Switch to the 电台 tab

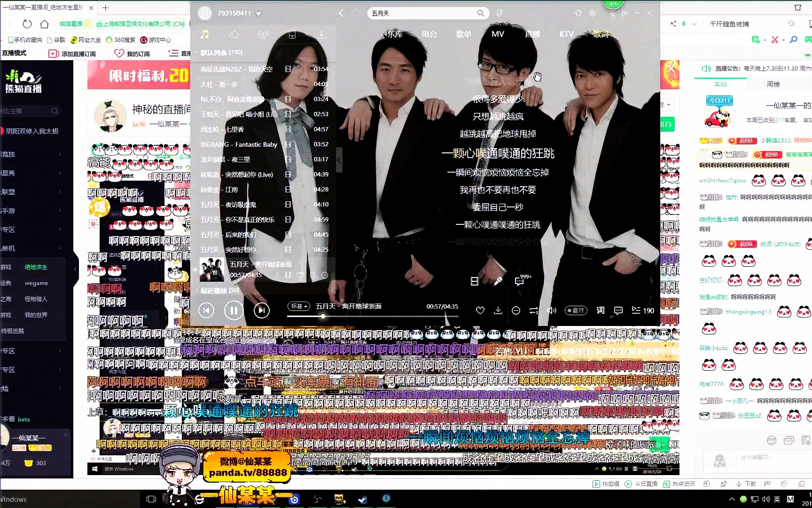429,34
